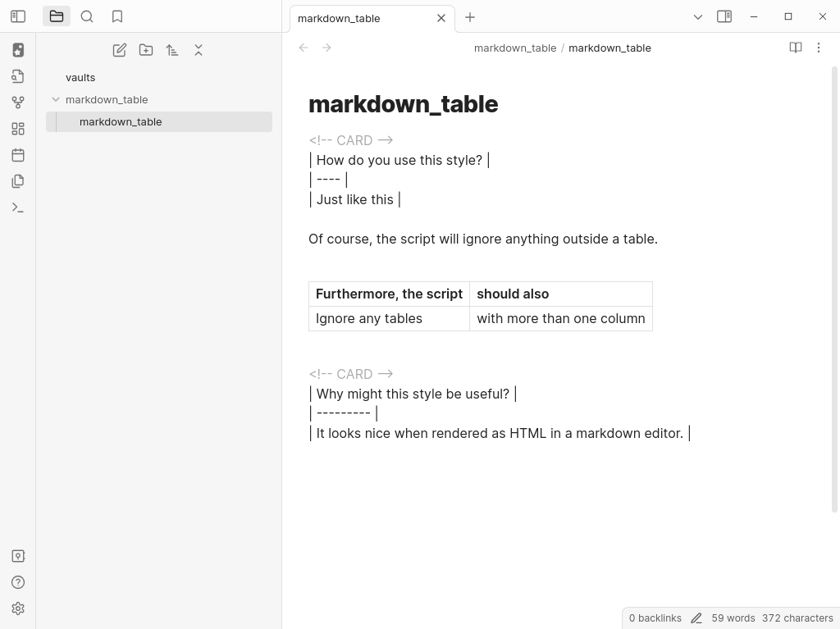Viewport: 840px width, 629px height.
Task: Click the 0 backlinks status item
Action: [x=655, y=618]
